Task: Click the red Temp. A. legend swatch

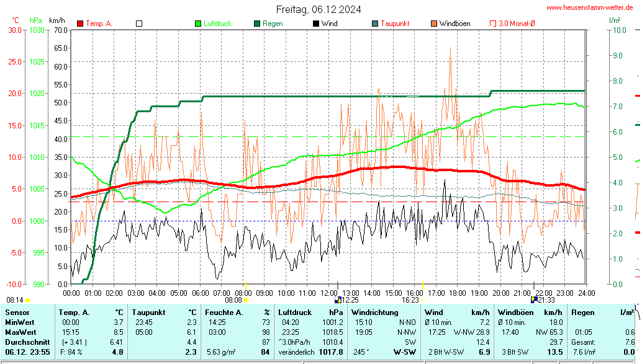Action: tap(80, 24)
